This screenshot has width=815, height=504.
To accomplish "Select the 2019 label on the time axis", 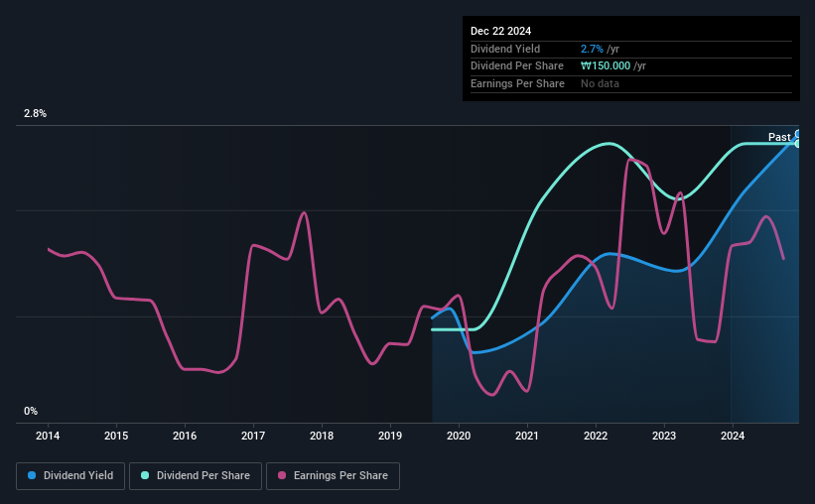I will coord(390,436).
